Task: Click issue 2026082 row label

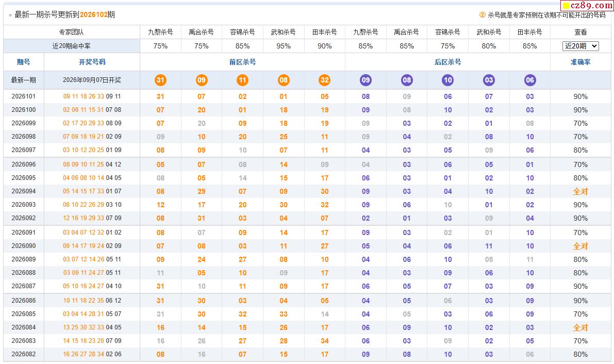Action: click(24, 354)
